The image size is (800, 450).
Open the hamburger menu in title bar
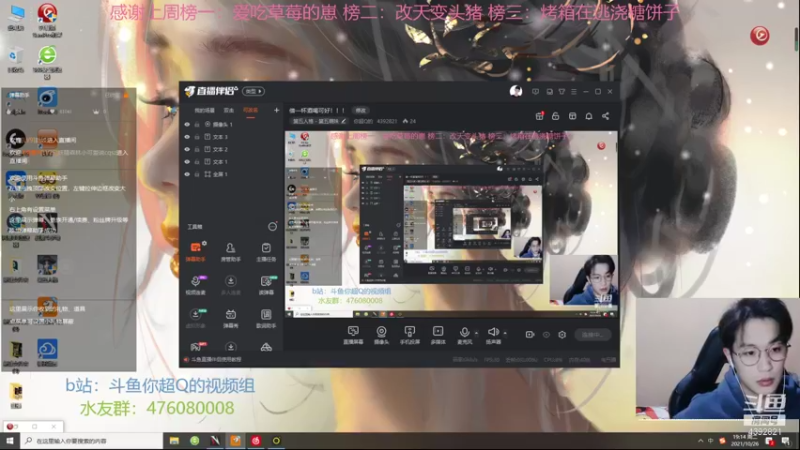pyautogui.click(x=574, y=92)
